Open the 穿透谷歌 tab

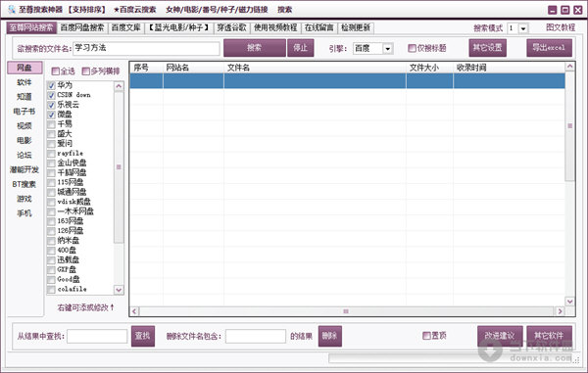coord(231,27)
